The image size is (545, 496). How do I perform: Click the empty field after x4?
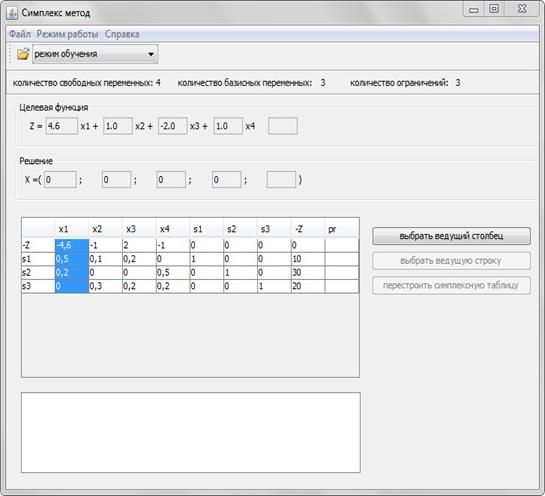pyautogui.click(x=283, y=126)
